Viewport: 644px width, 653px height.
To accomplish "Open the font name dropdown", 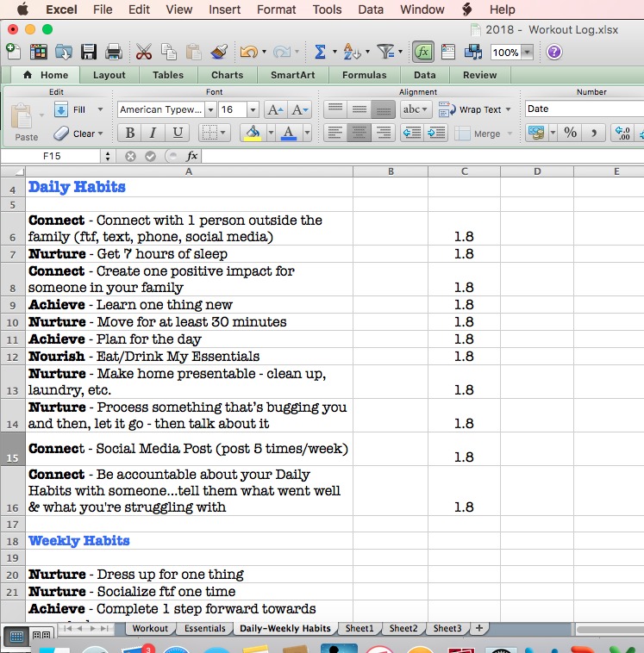I will click(x=210, y=109).
